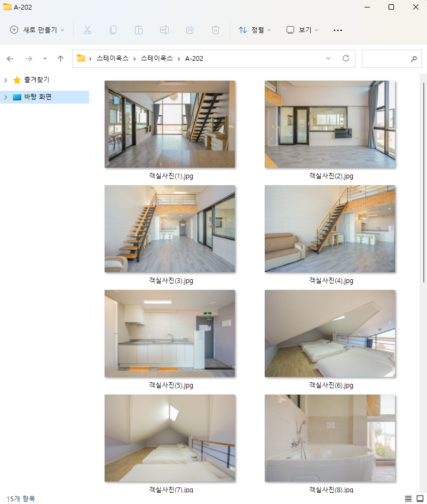Viewport: 427px width, 504px height.
Task: Refresh the folder view
Action: coord(346,59)
